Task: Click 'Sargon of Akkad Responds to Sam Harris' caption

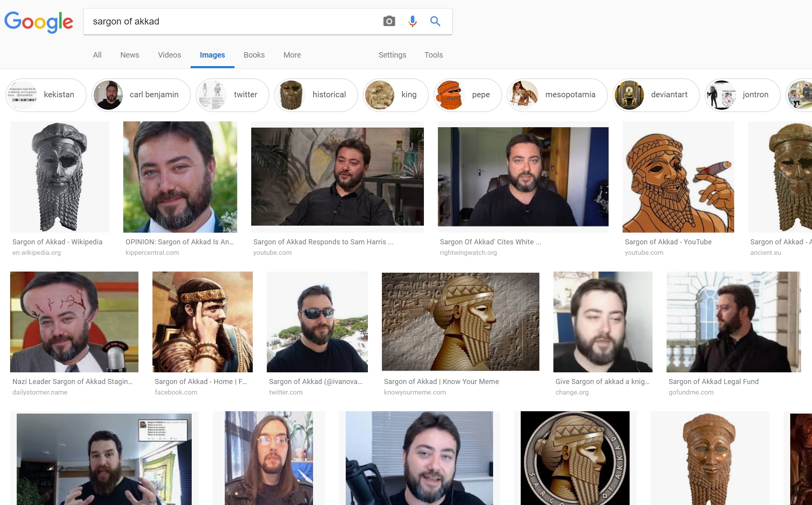Action: point(324,242)
